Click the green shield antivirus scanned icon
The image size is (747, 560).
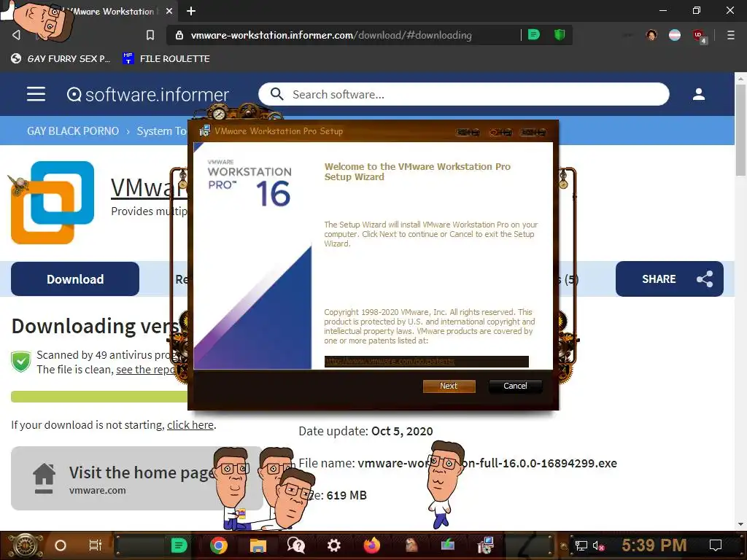(21, 362)
